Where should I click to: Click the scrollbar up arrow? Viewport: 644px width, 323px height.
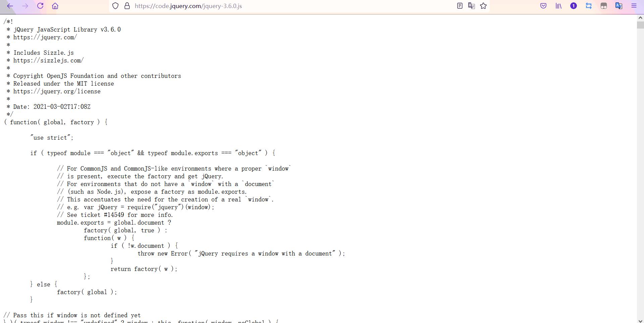point(640,18)
